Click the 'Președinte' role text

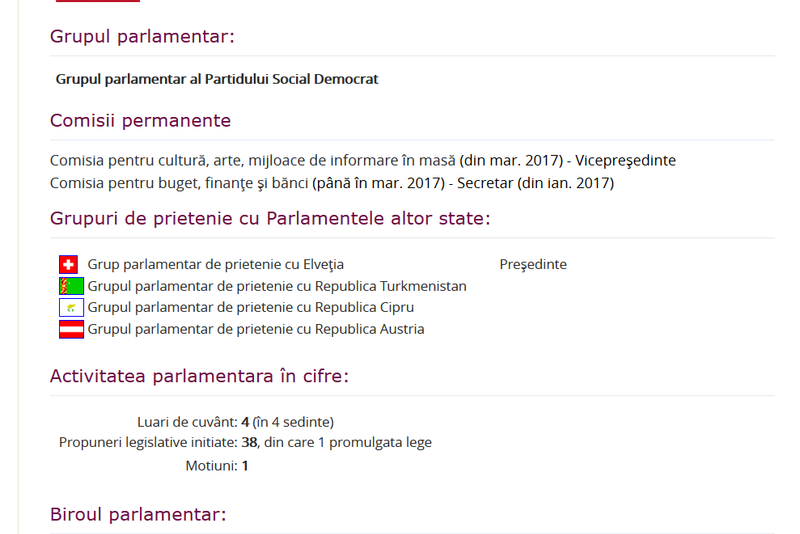coord(533,265)
